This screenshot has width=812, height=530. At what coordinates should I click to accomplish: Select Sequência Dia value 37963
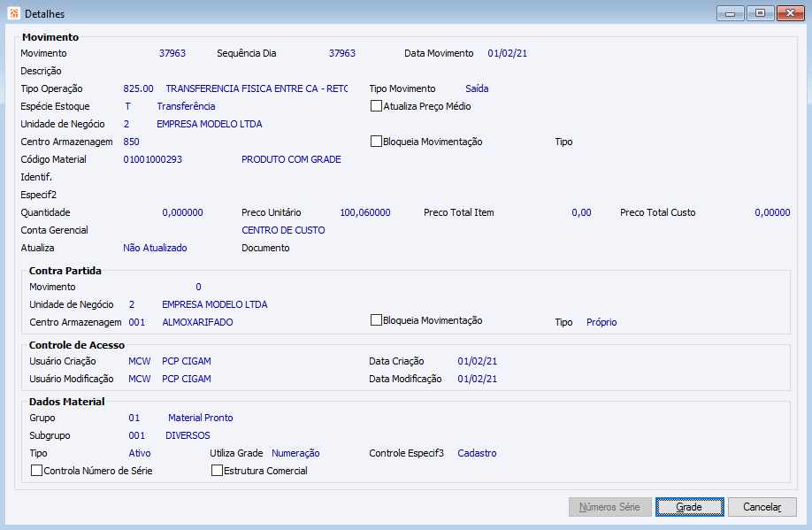[x=342, y=53]
